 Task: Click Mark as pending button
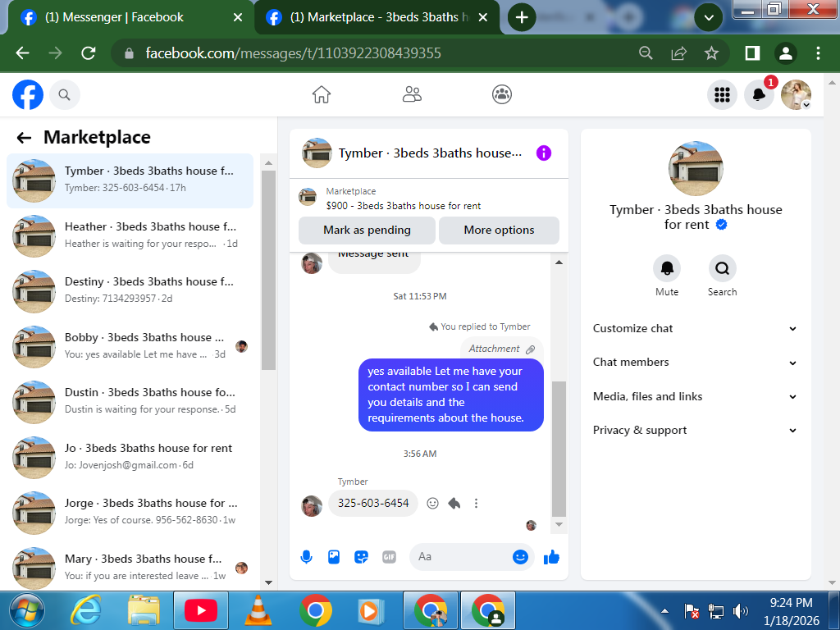tap(367, 231)
